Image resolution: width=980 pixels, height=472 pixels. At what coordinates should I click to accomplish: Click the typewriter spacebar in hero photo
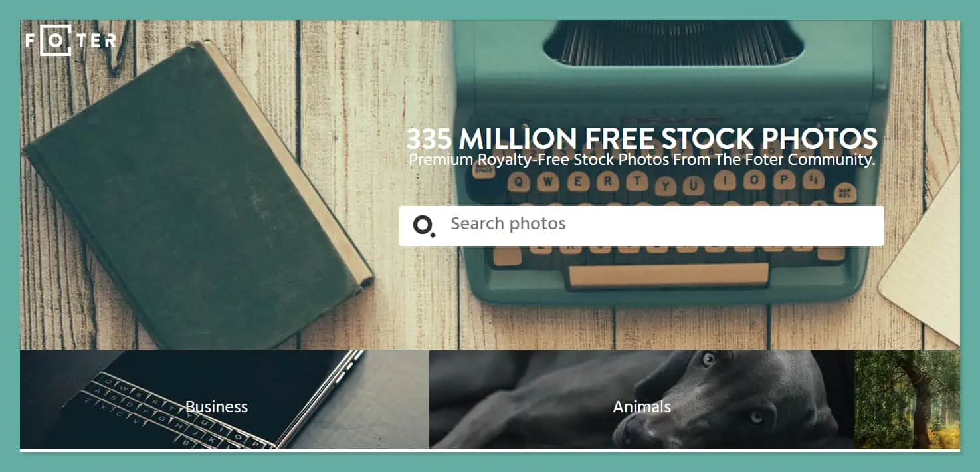(668, 274)
